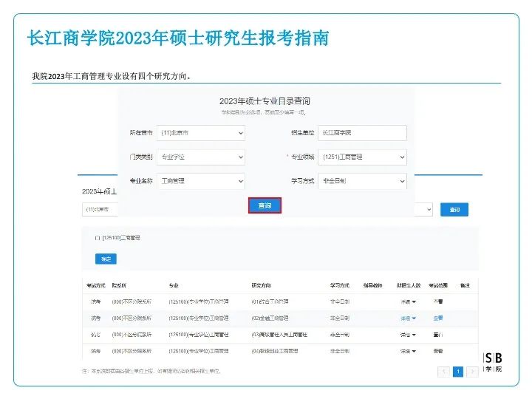
Task: Expand 详细 for the (04) research direction row
Action: 408,351
